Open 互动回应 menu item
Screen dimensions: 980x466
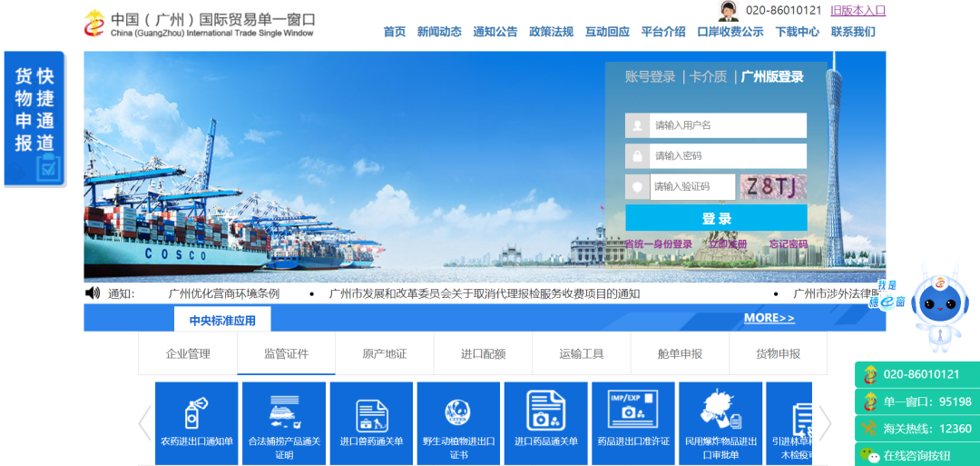(607, 32)
